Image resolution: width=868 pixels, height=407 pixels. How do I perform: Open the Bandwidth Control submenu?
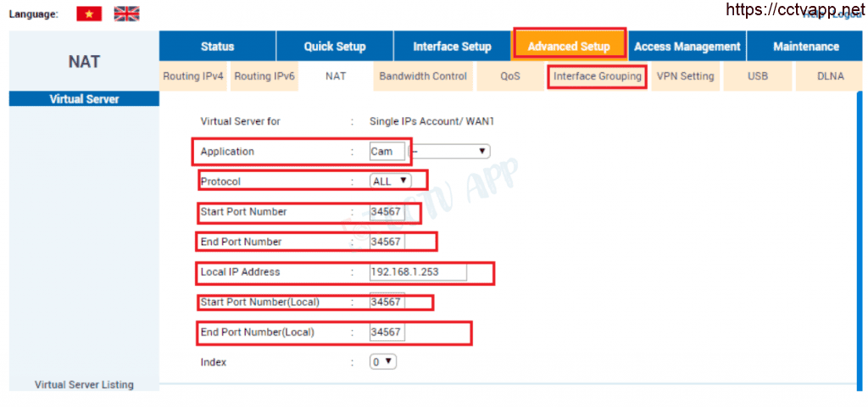(x=423, y=76)
